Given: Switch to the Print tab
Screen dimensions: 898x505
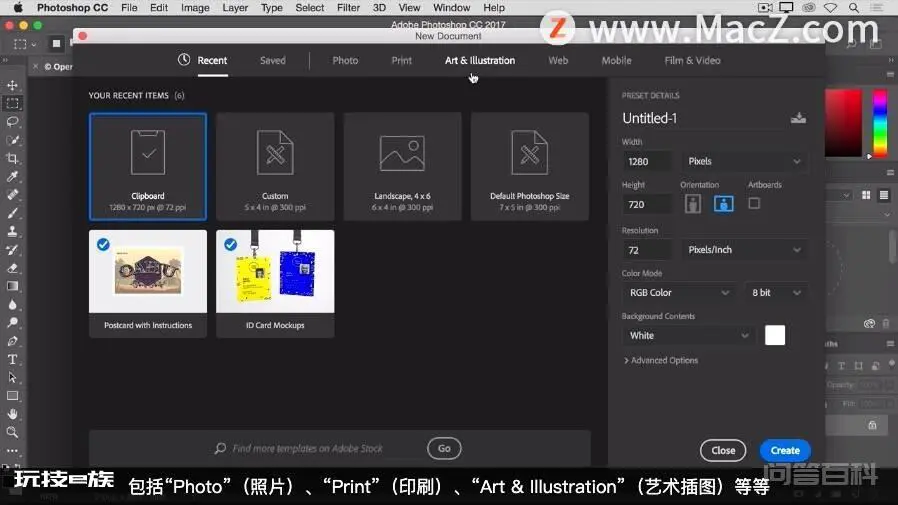Looking at the screenshot, I should pyautogui.click(x=401, y=60).
